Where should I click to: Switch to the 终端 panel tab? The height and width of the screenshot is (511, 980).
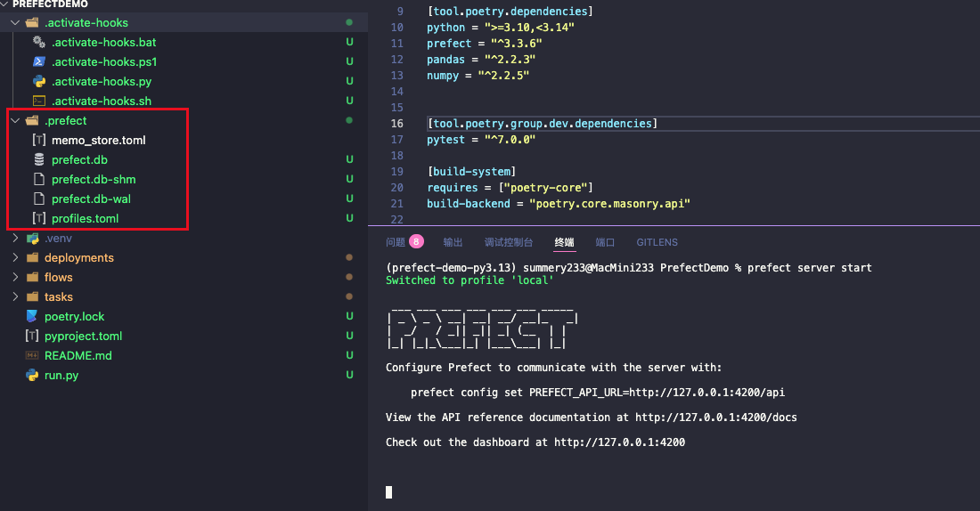(x=564, y=242)
